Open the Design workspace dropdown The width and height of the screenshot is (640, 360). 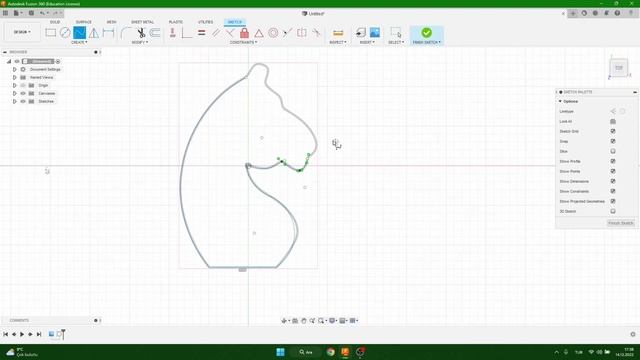pyautogui.click(x=22, y=32)
